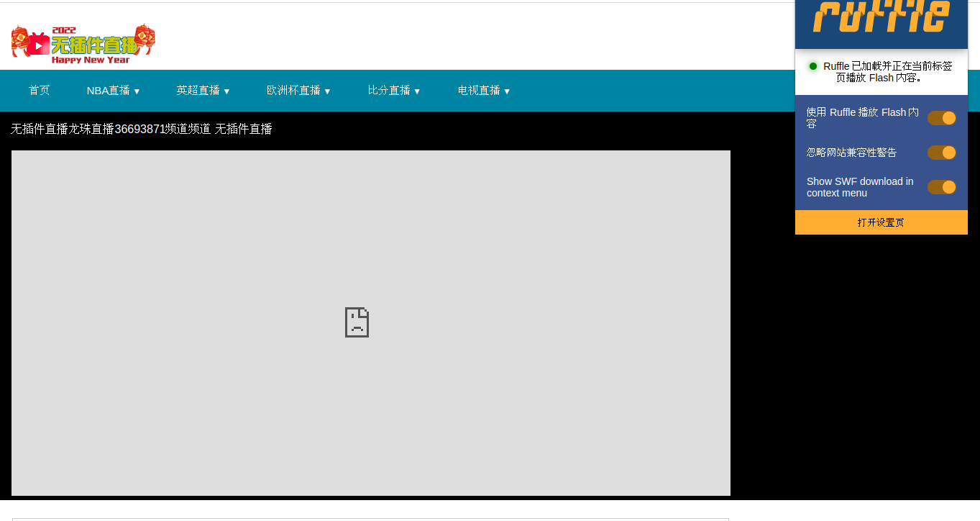Toggle off 忽略网站兼容性警告

pos(941,153)
